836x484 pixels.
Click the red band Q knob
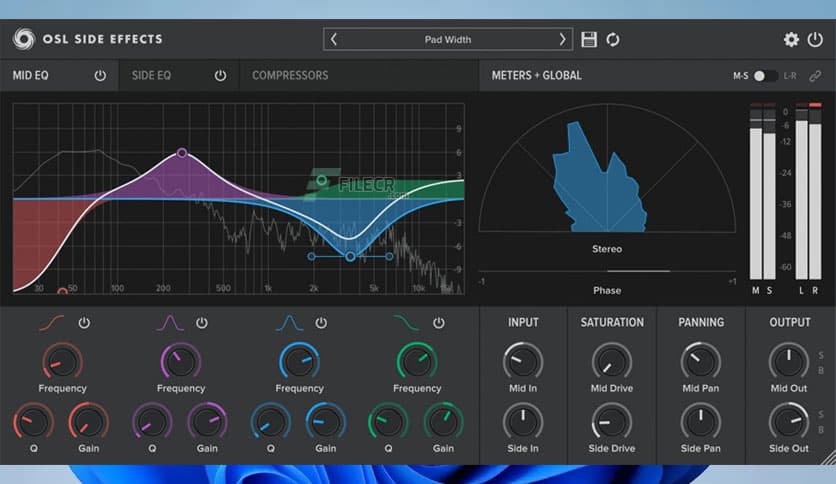(x=34, y=422)
